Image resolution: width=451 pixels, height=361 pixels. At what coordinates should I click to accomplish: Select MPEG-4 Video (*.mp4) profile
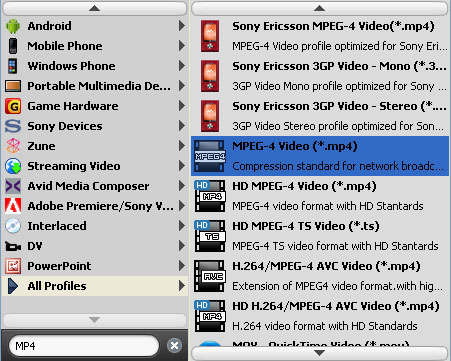(320, 156)
